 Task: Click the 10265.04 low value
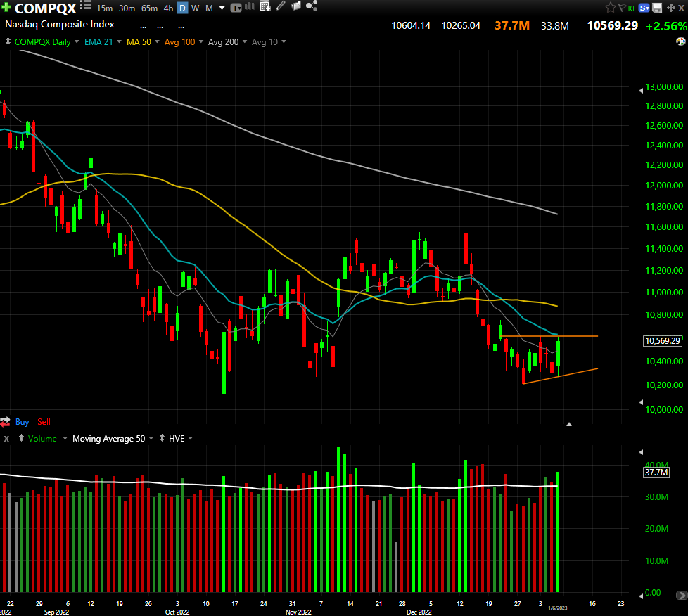click(x=461, y=25)
